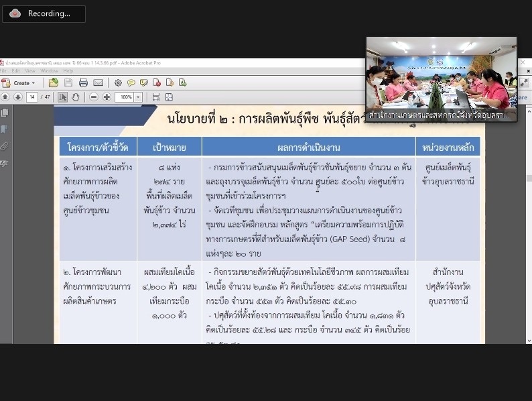This screenshot has width=532, height=401.
Task: Go to the previous page arrow
Action: pyautogui.click(x=6, y=97)
